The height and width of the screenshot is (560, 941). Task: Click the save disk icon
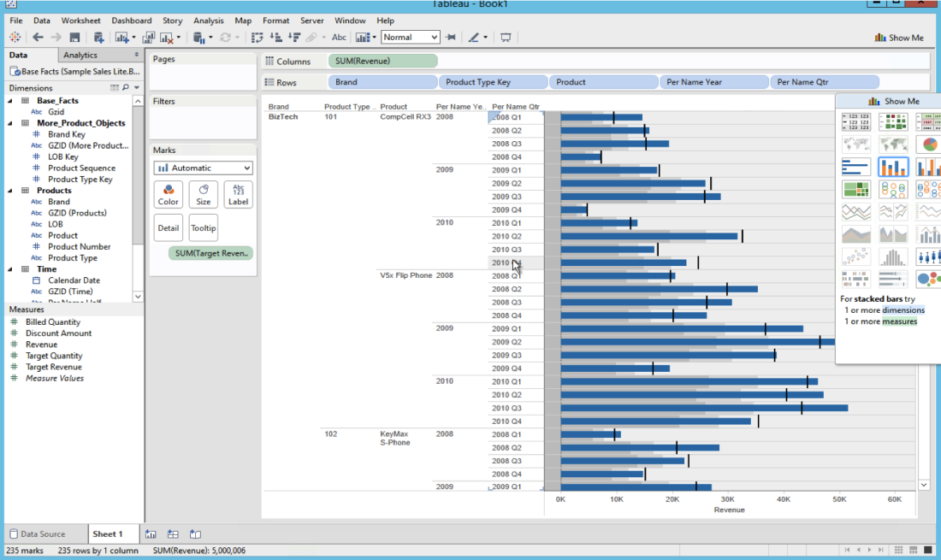pyautogui.click(x=74, y=37)
